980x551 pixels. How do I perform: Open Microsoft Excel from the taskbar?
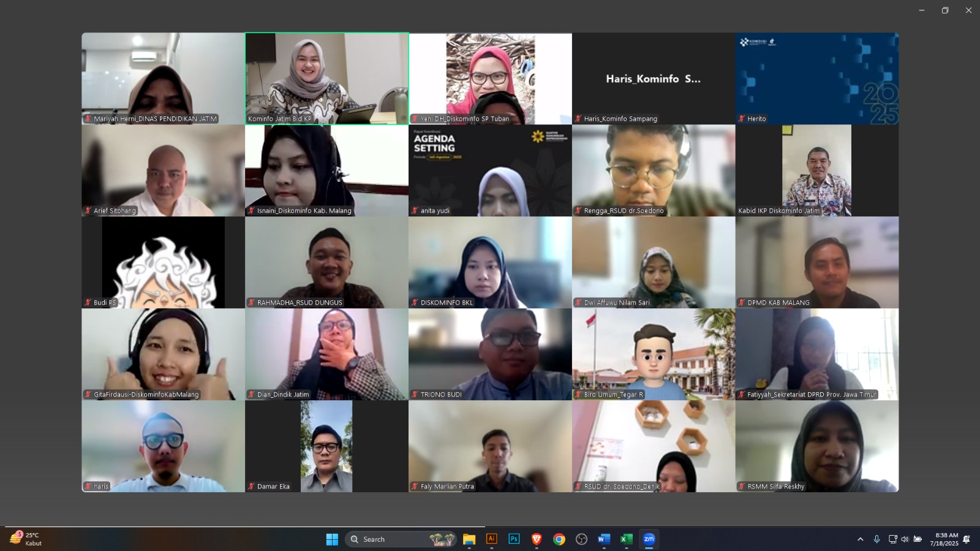(626, 539)
